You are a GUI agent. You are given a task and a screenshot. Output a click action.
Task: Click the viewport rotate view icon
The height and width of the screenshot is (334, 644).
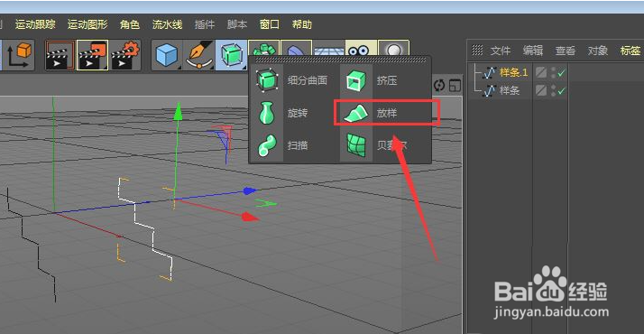tap(439, 86)
